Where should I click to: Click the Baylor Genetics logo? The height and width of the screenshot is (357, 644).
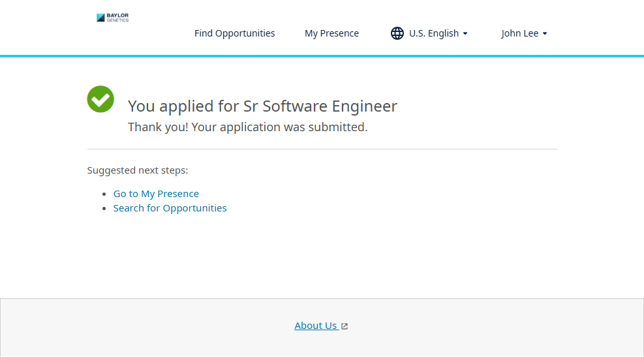click(x=112, y=18)
